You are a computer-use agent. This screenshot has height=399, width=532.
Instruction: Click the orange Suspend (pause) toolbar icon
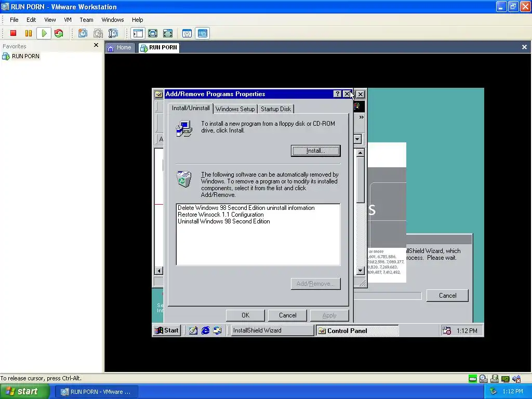point(29,33)
